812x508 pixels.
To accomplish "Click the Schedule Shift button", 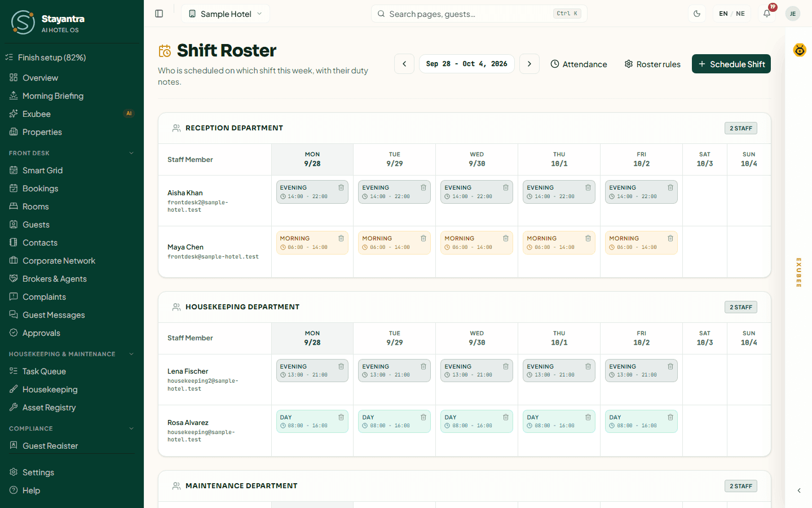I will point(731,64).
